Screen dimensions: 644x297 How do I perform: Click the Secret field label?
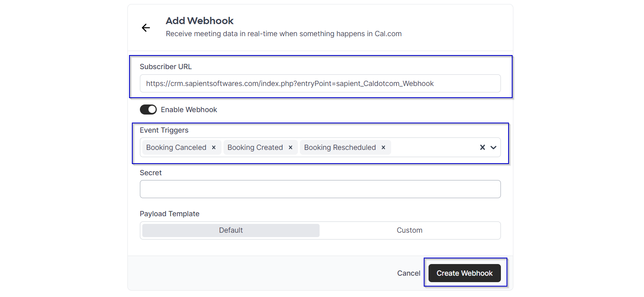click(151, 173)
